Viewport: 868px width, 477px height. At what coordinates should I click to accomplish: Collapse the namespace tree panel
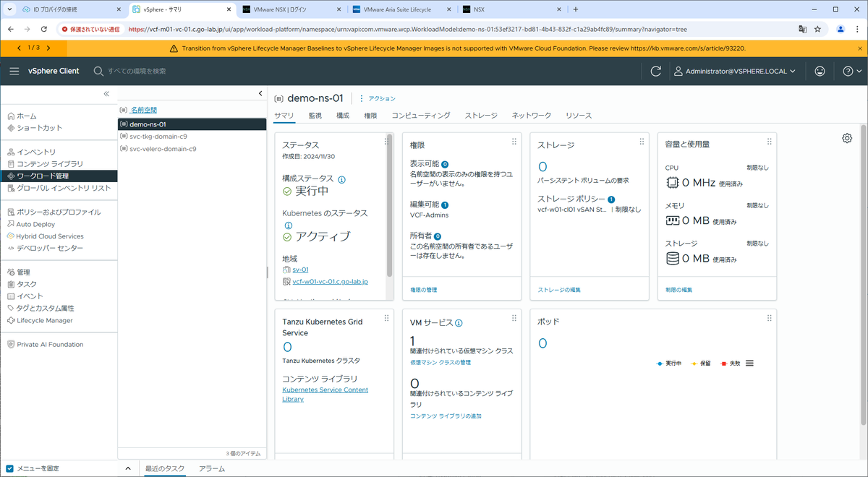[x=260, y=94]
